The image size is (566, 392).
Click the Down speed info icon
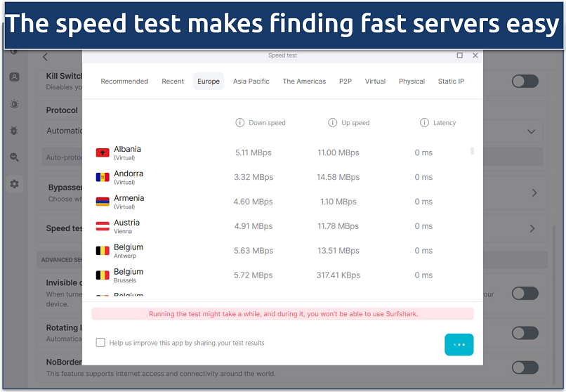pyautogui.click(x=240, y=123)
